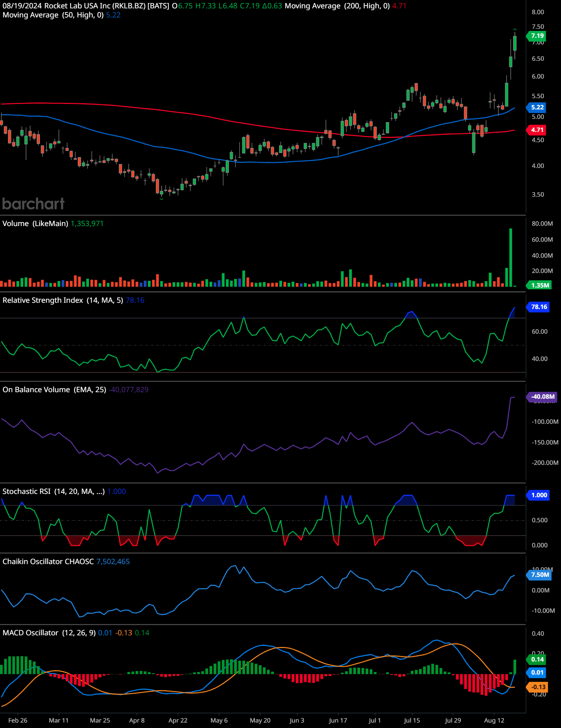This screenshot has height=728, width=561.
Task: Click the 3.50 price axis label
Action: tap(538, 194)
